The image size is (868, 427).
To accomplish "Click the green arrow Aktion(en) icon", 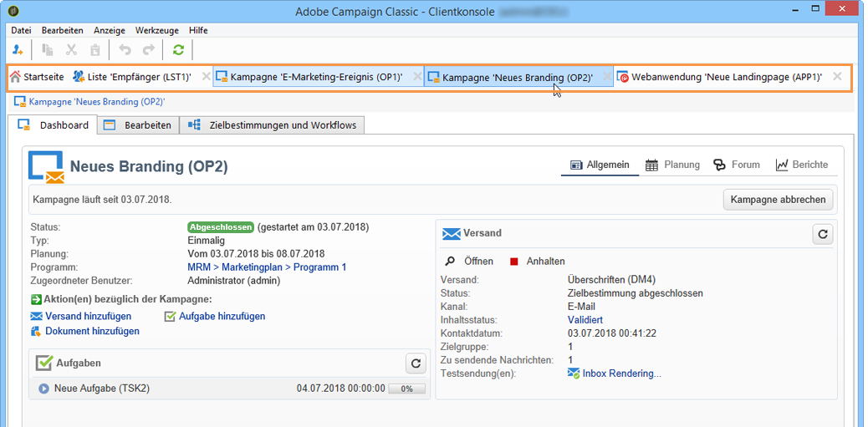I will click(36, 299).
